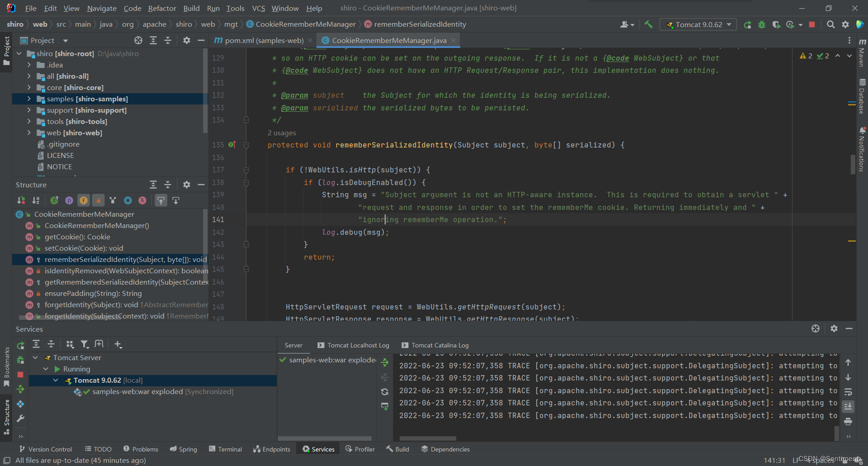The height and width of the screenshot is (466, 868).
Task: Stop server in Services side toolbar
Action: (20, 375)
